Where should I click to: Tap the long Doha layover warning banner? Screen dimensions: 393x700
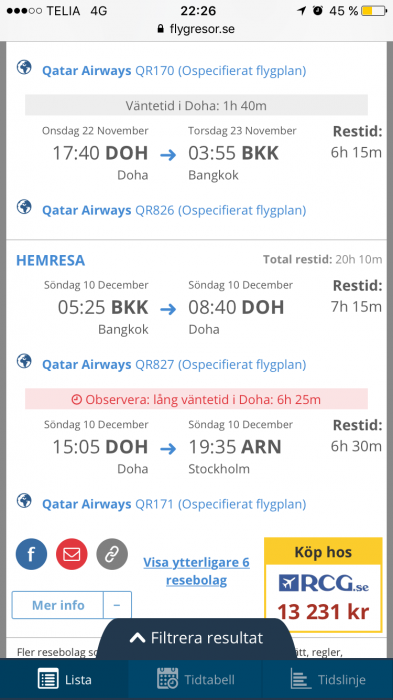[196, 399]
